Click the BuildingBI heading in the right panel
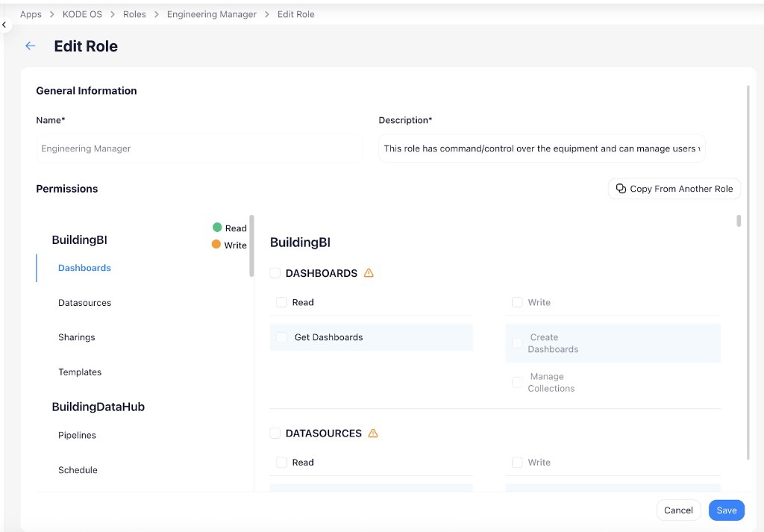 [300, 242]
